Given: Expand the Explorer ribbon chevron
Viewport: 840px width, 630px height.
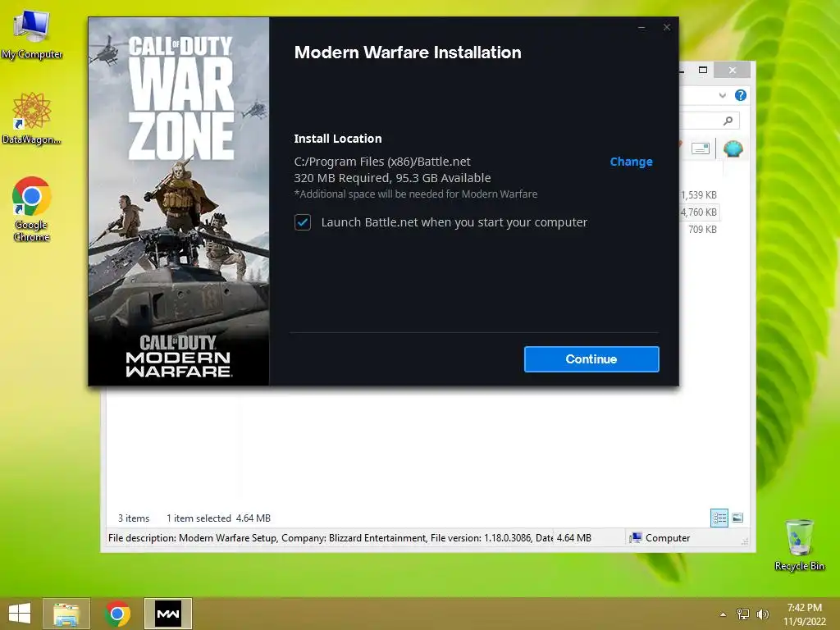Looking at the screenshot, I should click(x=722, y=95).
